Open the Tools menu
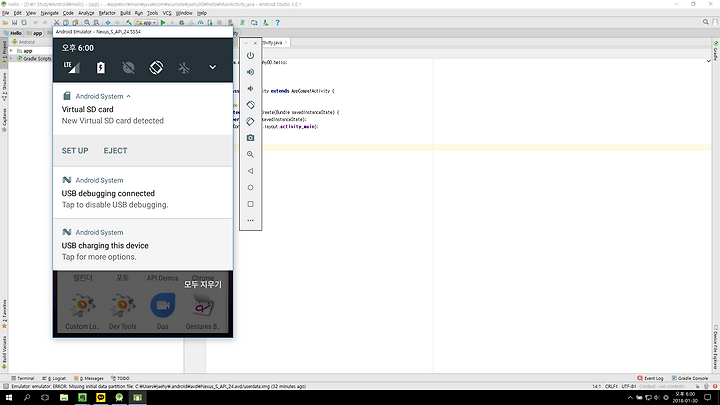720x405 pixels. [152, 13]
